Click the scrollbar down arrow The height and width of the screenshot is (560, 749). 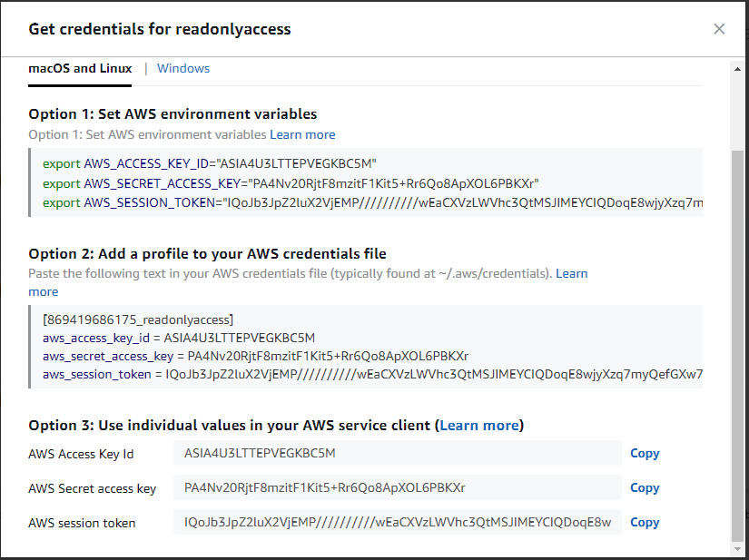coord(737,548)
